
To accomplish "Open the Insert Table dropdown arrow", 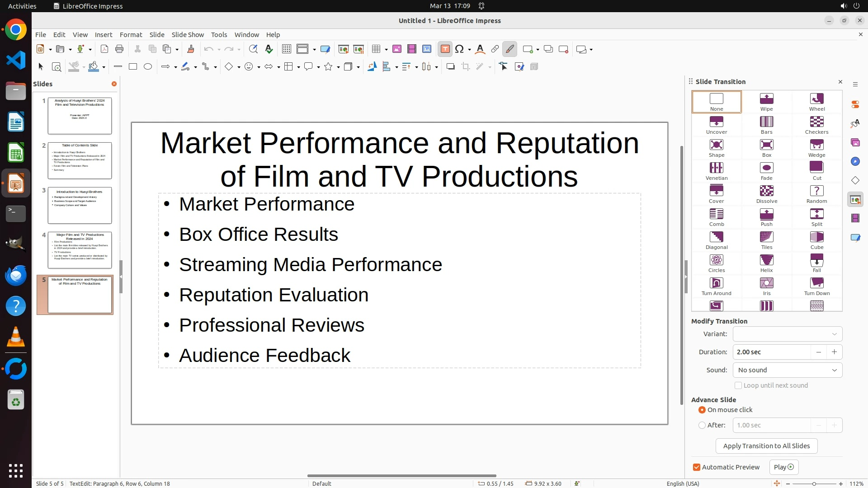I will (386, 50).
